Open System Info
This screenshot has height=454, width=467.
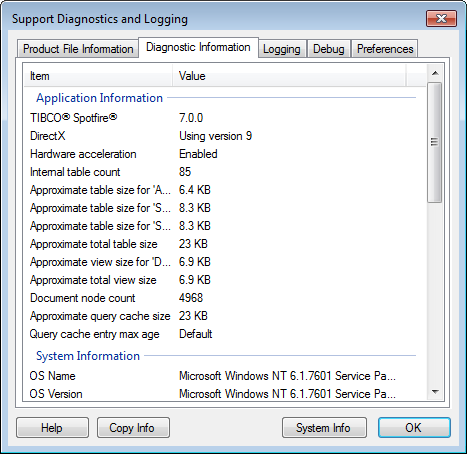(x=324, y=428)
